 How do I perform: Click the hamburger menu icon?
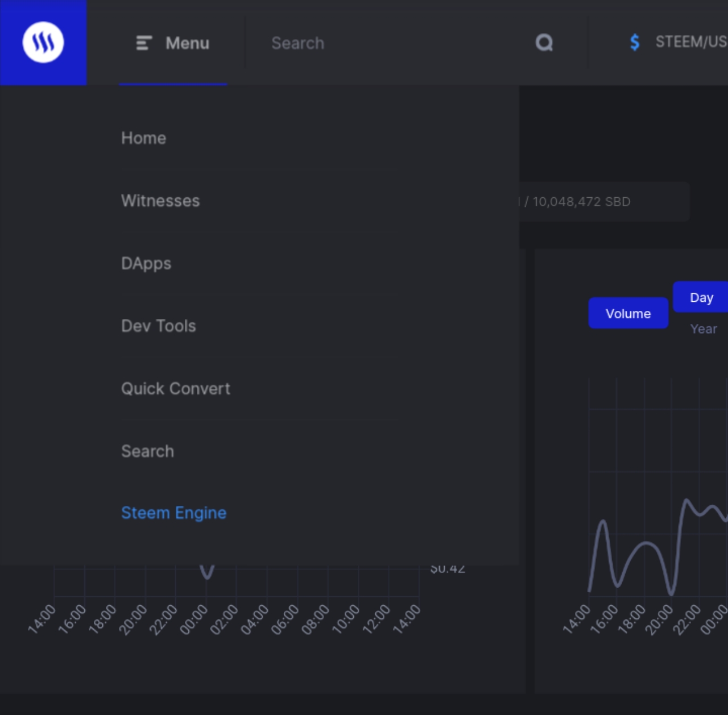[x=144, y=43]
